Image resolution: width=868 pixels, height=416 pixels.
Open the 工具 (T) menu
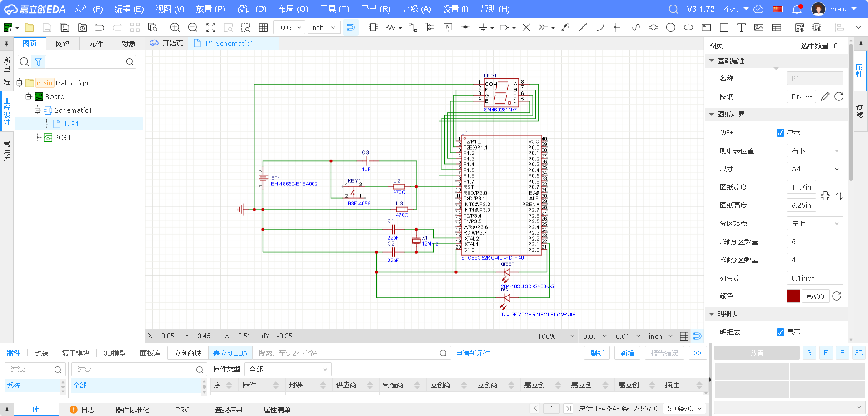pyautogui.click(x=334, y=9)
